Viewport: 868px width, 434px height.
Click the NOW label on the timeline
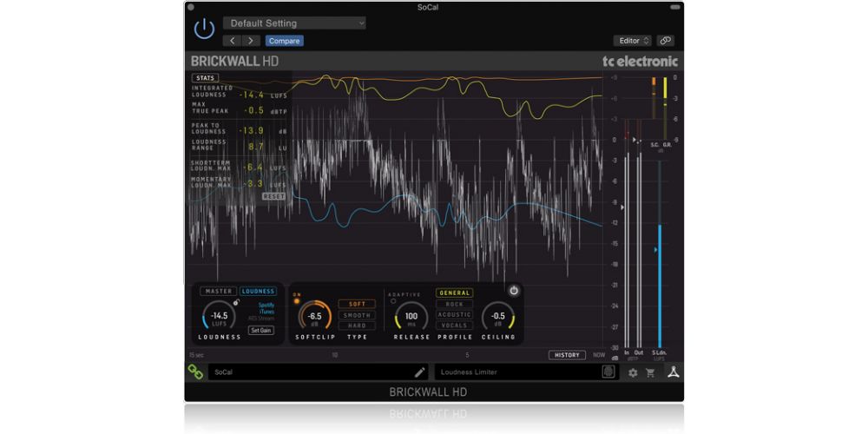point(599,355)
